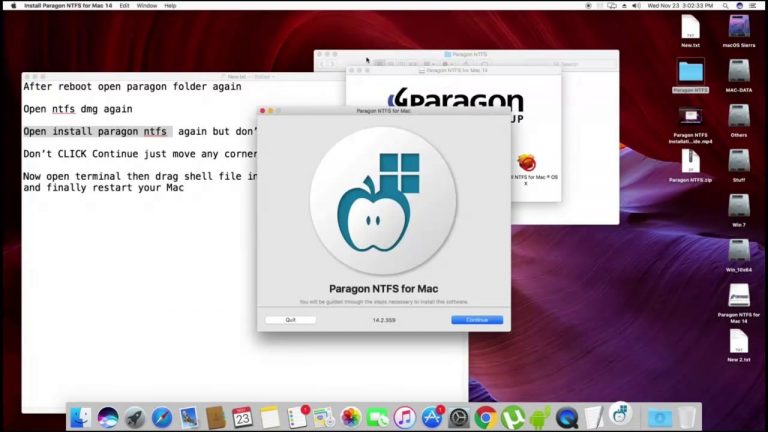Click the red uninstall icon in Paragon dmg window
The image size is (768, 432).
[x=527, y=163]
